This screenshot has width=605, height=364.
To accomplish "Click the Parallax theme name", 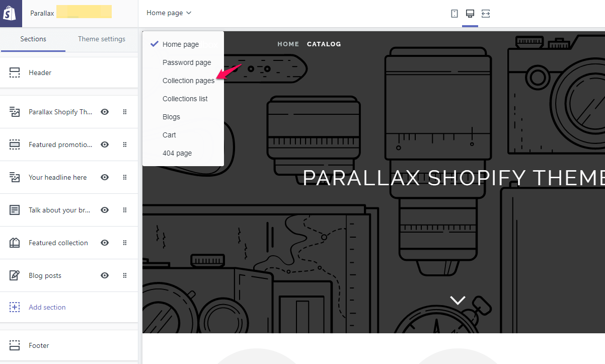I will point(42,14).
